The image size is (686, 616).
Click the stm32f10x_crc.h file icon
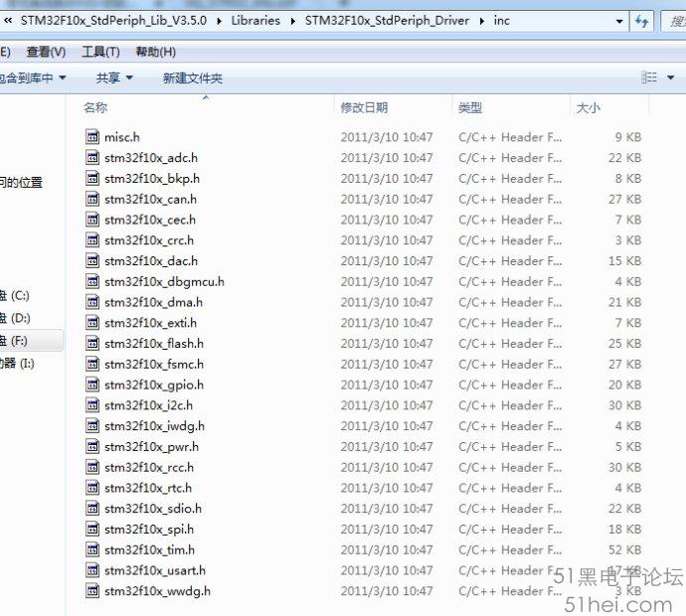[92, 240]
